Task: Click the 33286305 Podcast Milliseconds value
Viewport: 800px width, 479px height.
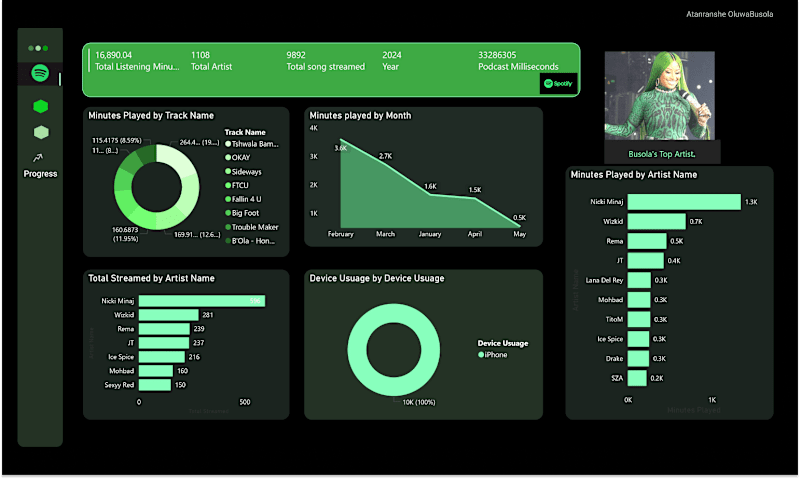Action: pyautogui.click(x=497, y=55)
